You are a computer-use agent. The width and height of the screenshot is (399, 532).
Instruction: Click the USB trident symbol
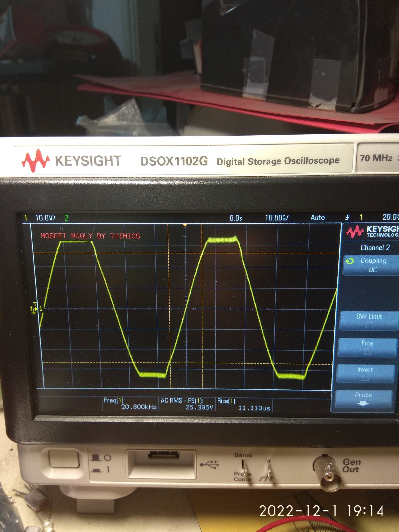coord(210,464)
